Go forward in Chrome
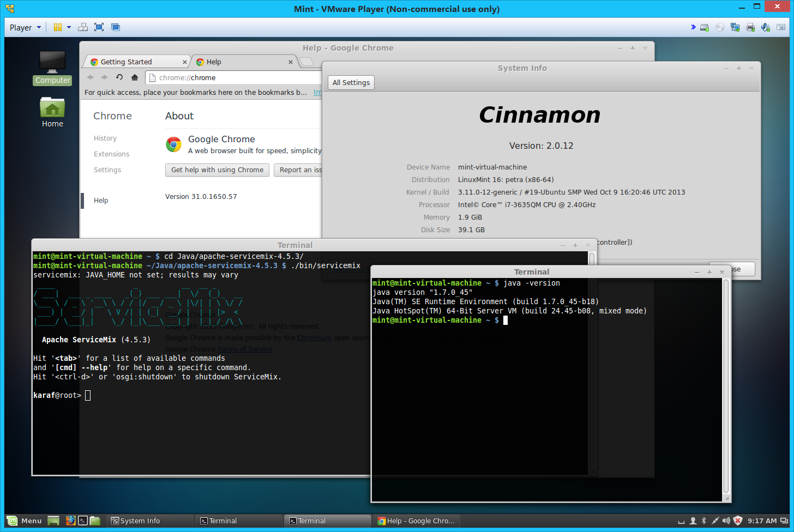This screenshot has width=794, height=532. [x=105, y=77]
